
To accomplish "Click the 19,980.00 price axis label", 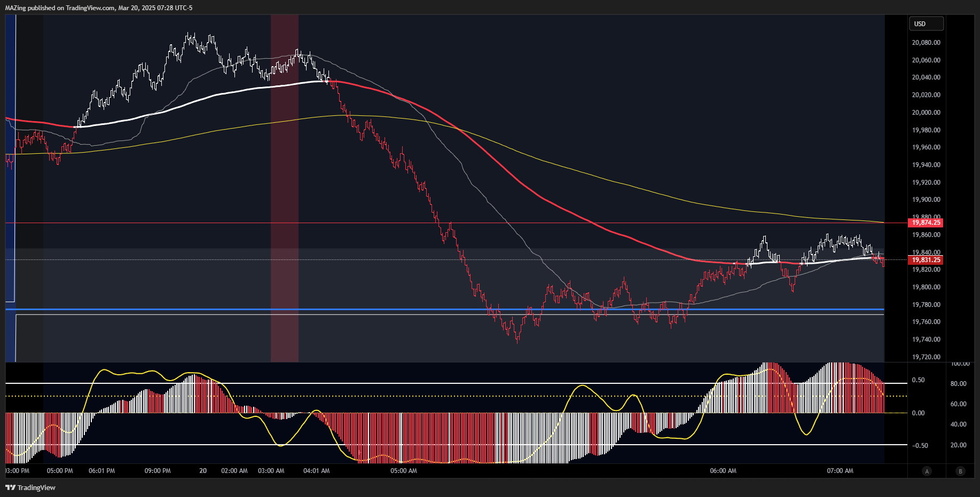I will (x=926, y=130).
